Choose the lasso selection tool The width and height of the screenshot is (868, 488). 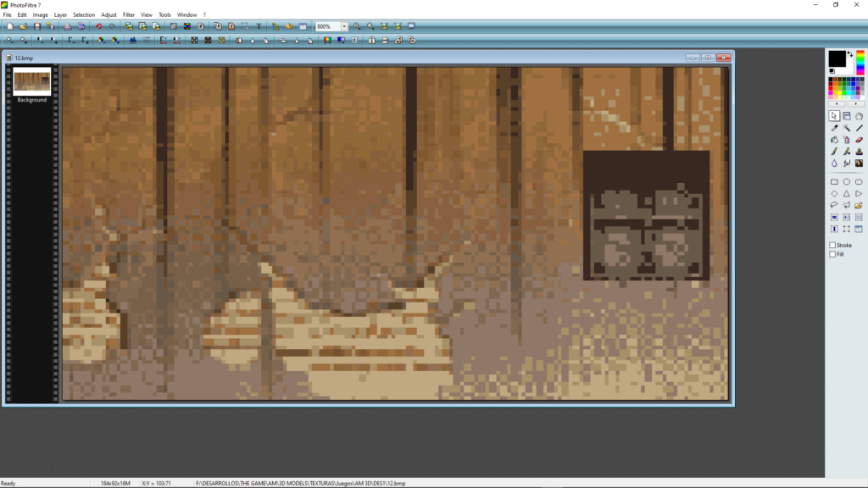[835, 203]
